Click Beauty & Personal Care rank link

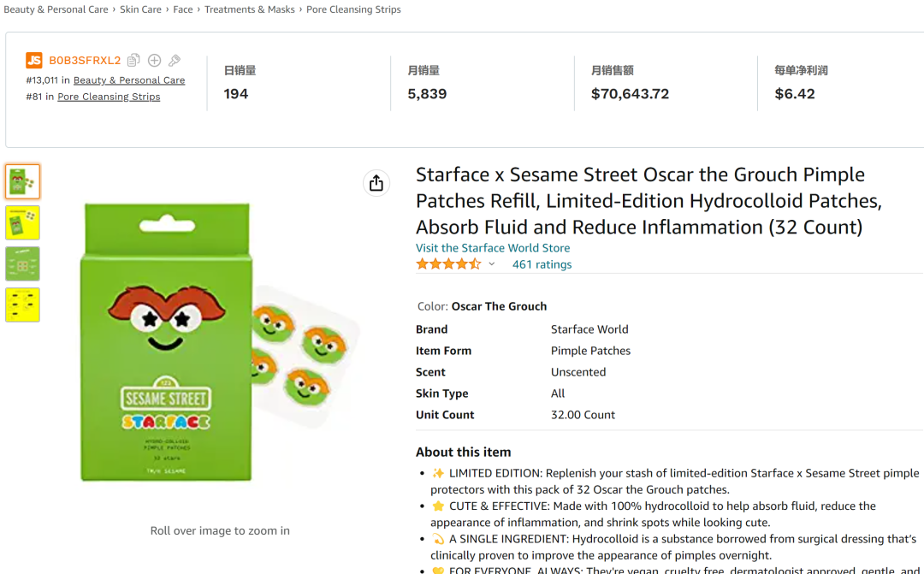tap(129, 80)
